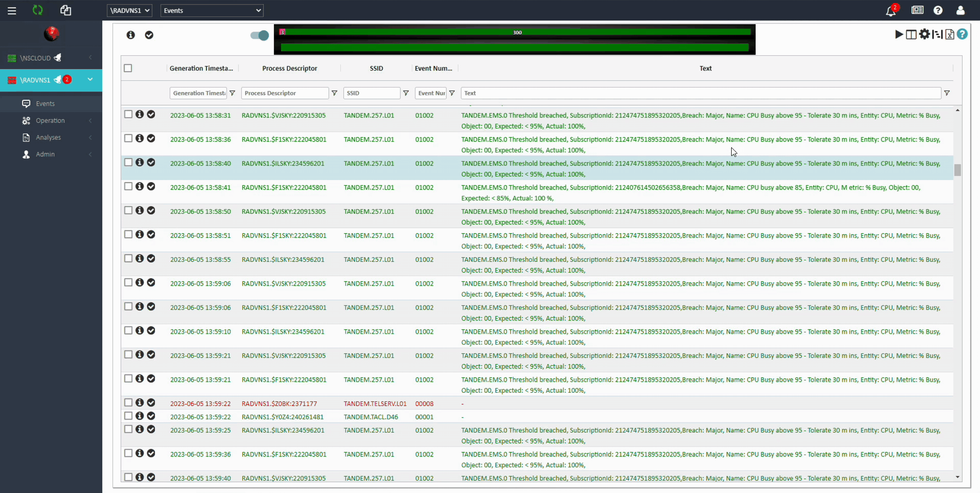Click the filter icon for SSID
This screenshot has width=980, height=493.
406,93
